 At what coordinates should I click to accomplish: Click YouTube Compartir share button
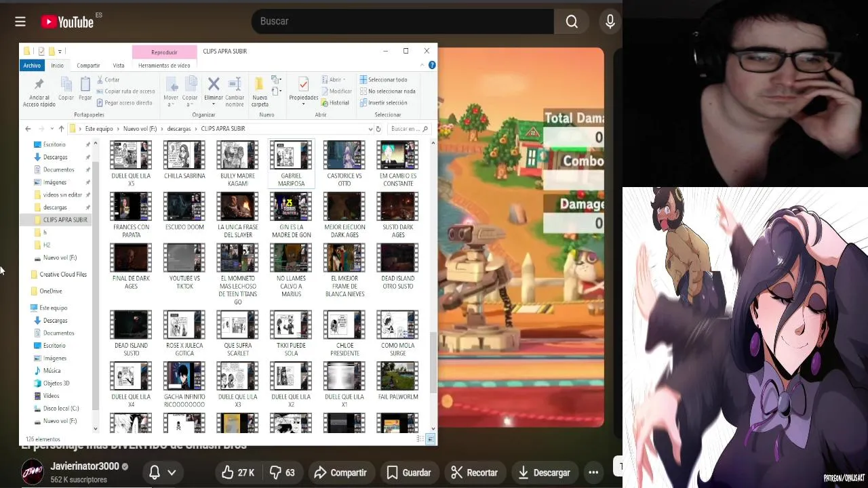click(340, 472)
